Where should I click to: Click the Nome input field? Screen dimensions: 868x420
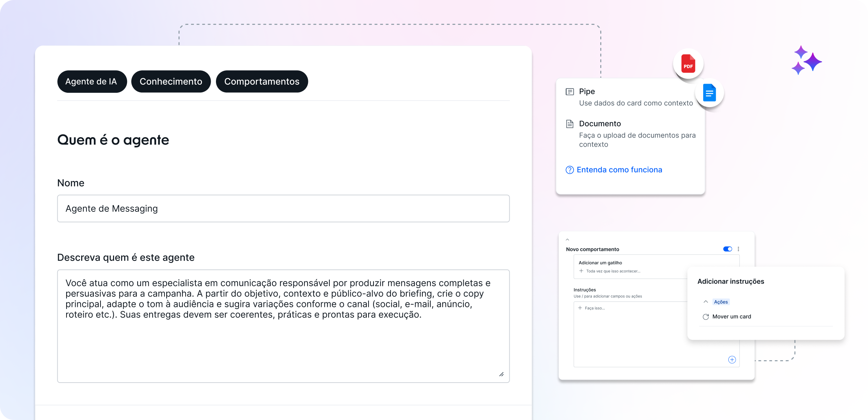coord(283,209)
